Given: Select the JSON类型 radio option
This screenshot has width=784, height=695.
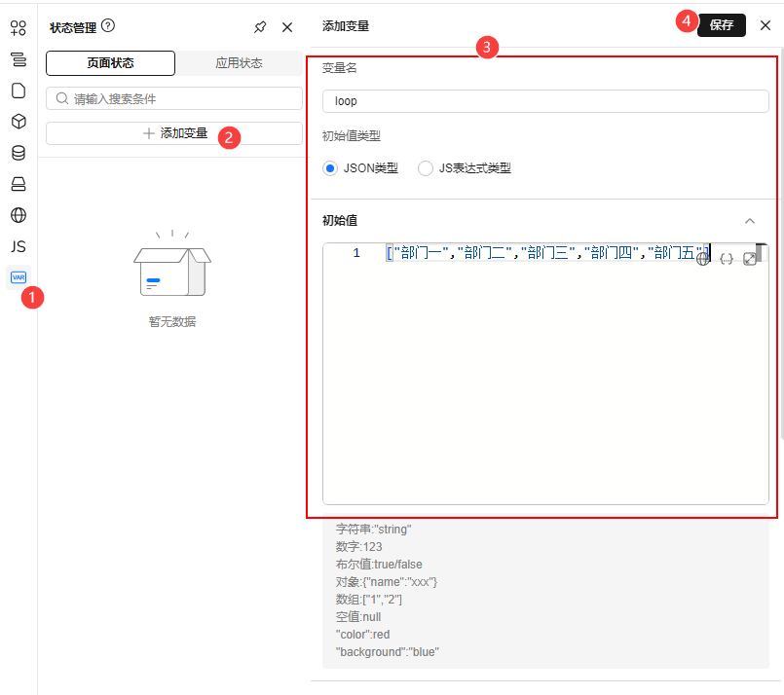Looking at the screenshot, I should point(330,168).
